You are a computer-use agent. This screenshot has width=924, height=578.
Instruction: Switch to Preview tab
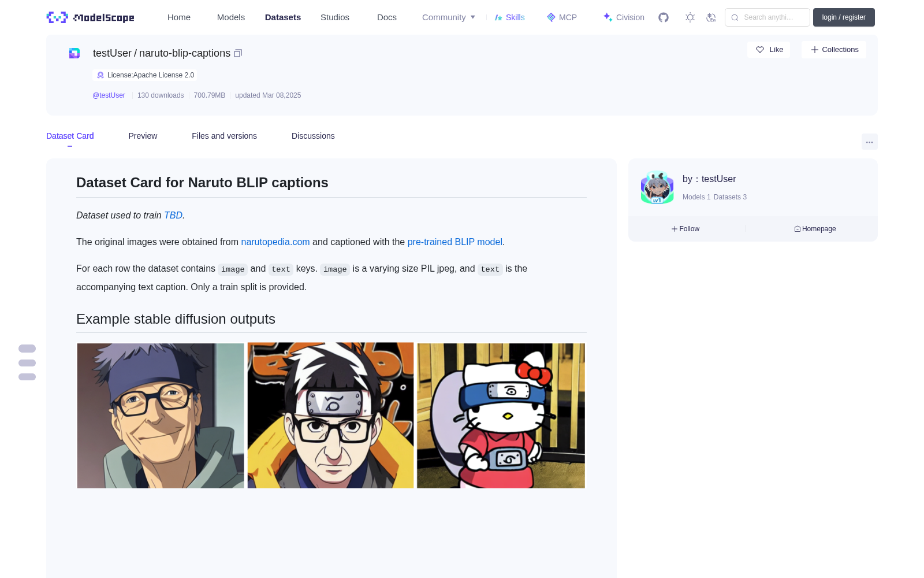pos(143,136)
